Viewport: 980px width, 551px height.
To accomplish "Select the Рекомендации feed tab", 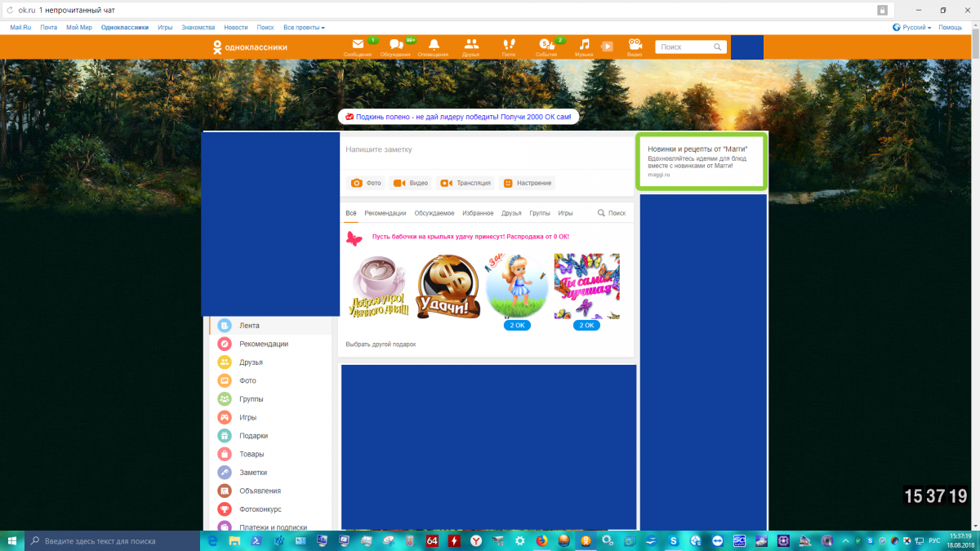I will [x=385, y=213].
